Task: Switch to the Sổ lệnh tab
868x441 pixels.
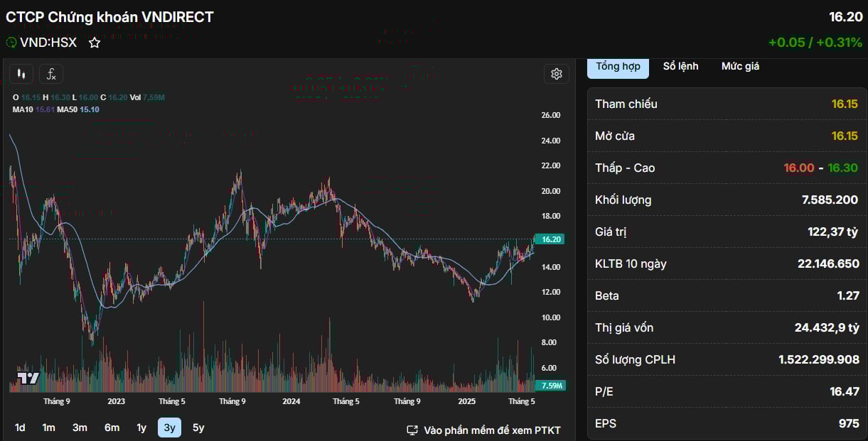Action: pyautogui.click(x=681, y=66)
